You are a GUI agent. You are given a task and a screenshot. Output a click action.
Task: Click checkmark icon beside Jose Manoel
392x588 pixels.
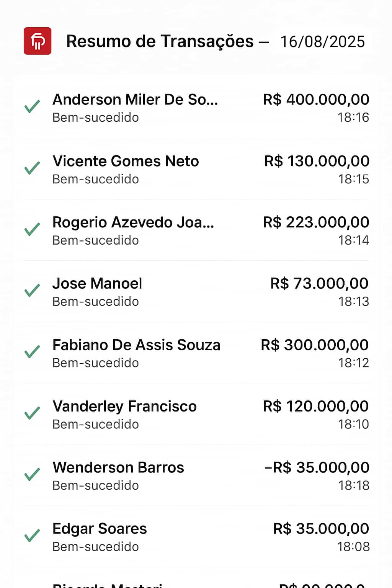(32, 290)
